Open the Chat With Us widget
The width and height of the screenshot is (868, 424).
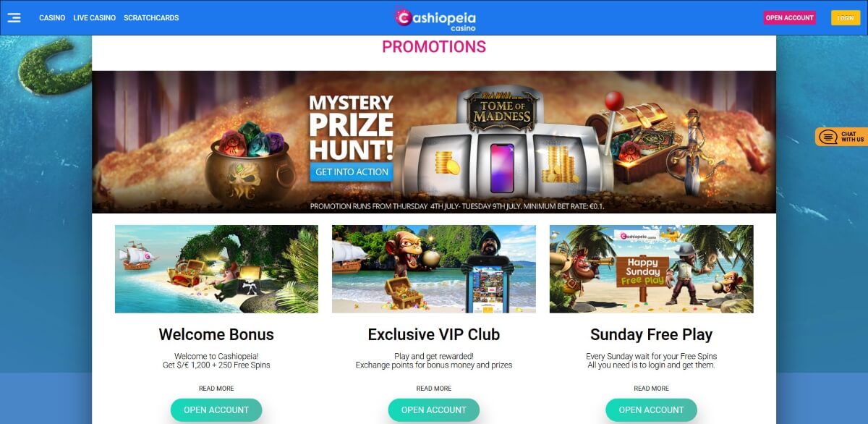(x=841, y=137)
